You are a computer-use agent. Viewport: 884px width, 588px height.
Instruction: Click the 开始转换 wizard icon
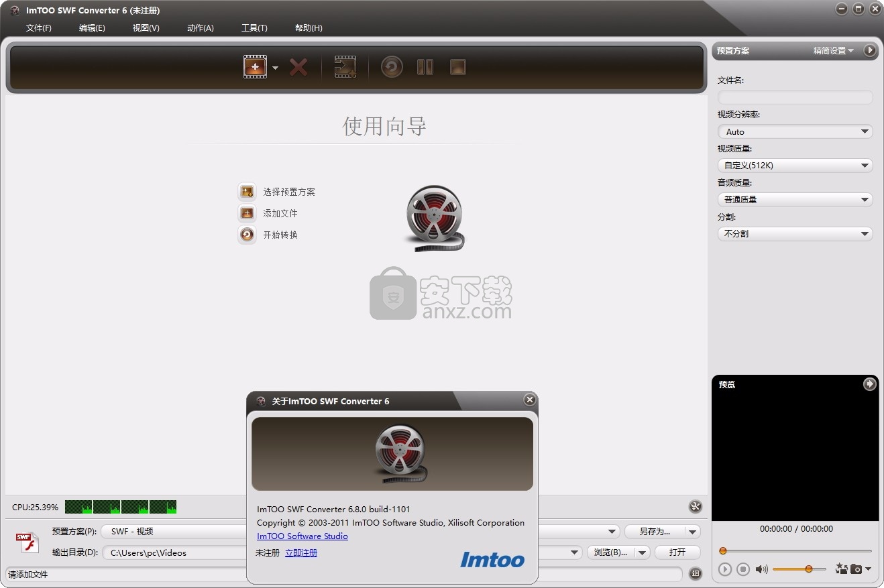click(x=247, y=235)
